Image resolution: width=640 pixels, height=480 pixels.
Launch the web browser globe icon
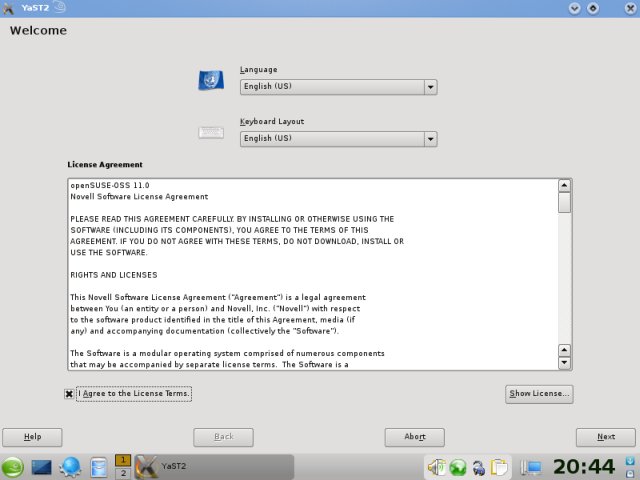70,467
